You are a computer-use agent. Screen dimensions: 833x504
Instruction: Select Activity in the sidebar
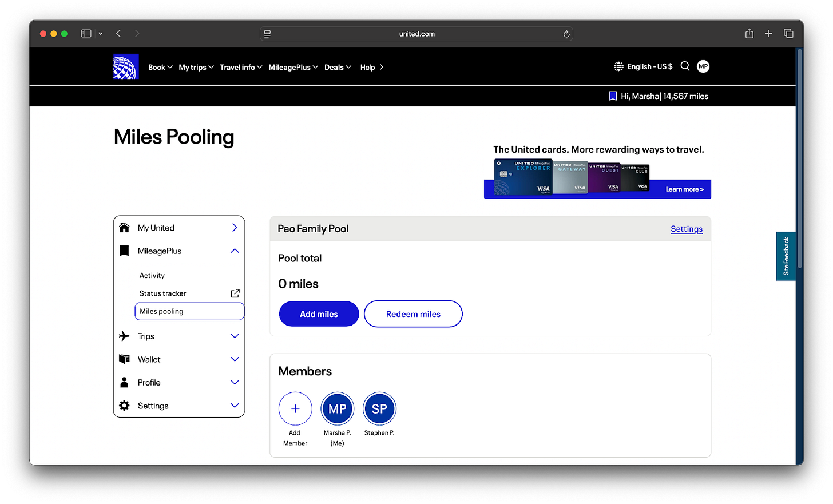click(152, 276)
